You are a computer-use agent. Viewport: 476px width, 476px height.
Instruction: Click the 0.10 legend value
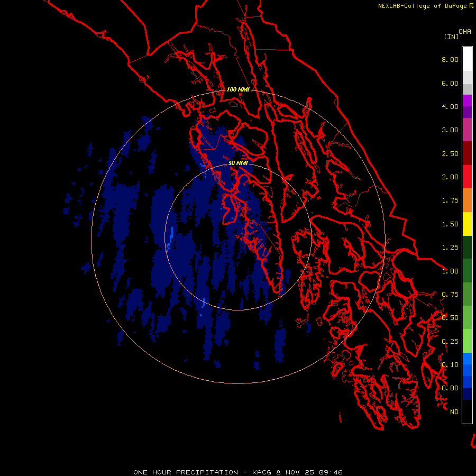(450, 365)
